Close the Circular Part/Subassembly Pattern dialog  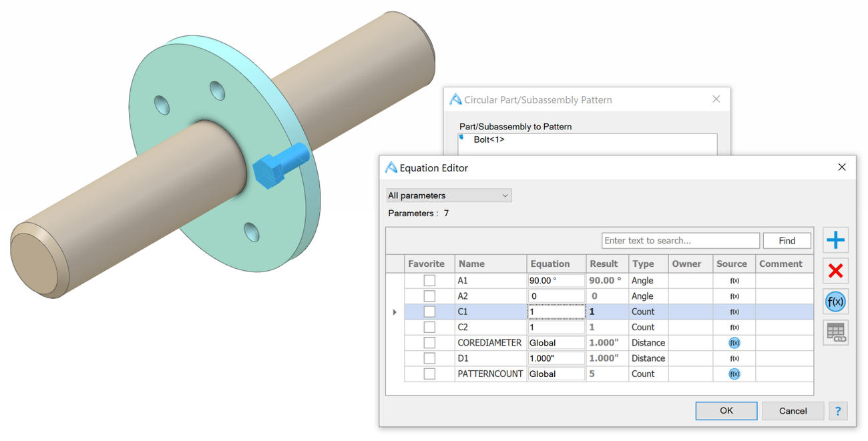(716, 99)
